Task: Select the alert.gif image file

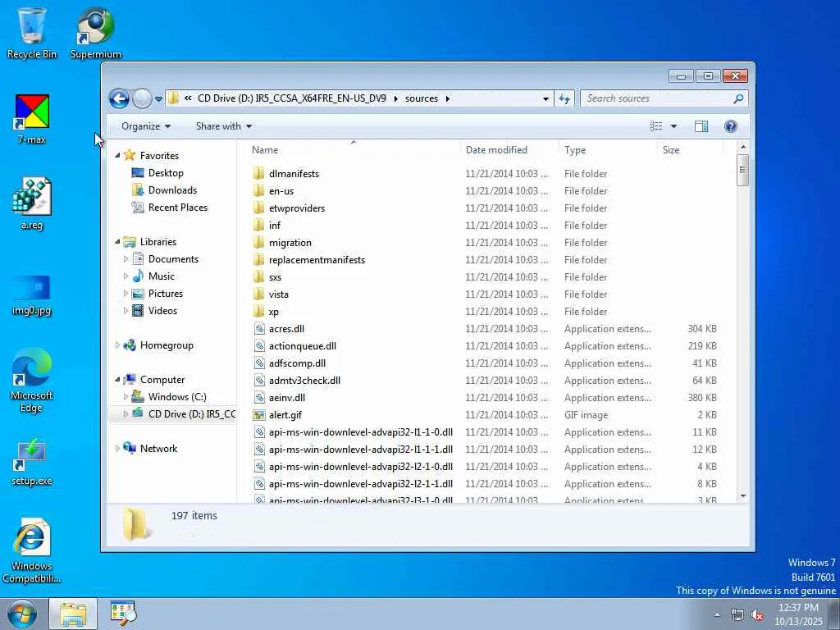Action: pos(285,415)
